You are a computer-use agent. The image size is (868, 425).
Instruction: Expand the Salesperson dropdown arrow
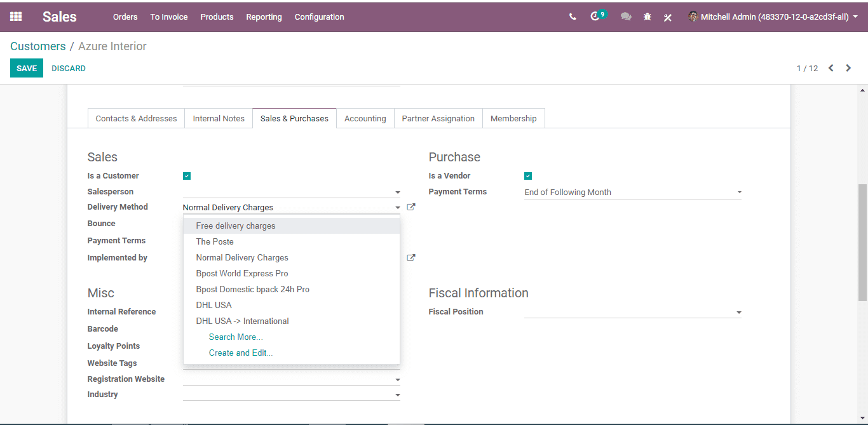pos(398,192)
